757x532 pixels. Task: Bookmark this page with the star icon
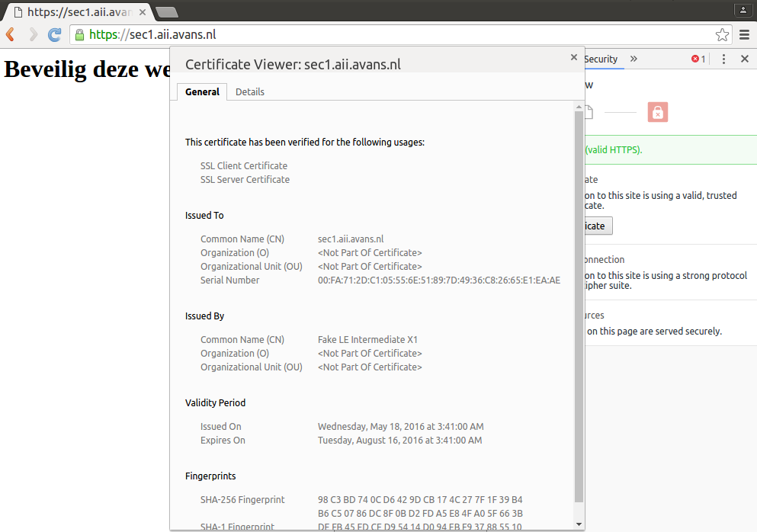722,34
